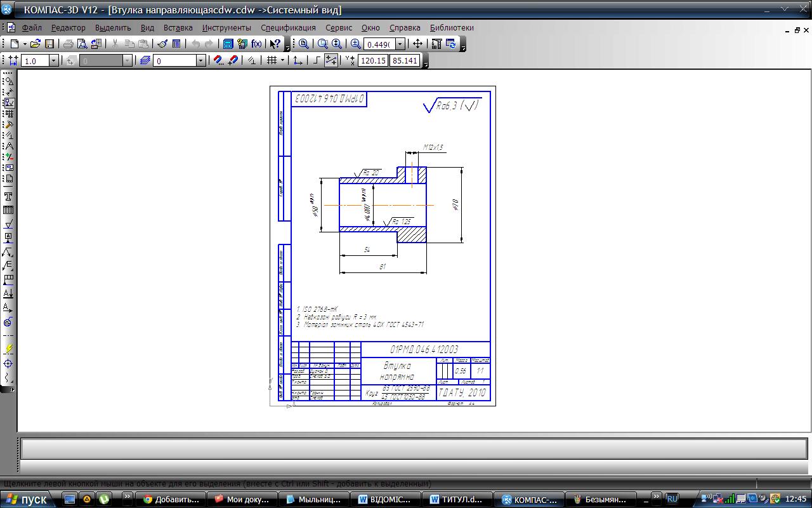Open the Вставка menu
The image size is (812, 508).
178,28
